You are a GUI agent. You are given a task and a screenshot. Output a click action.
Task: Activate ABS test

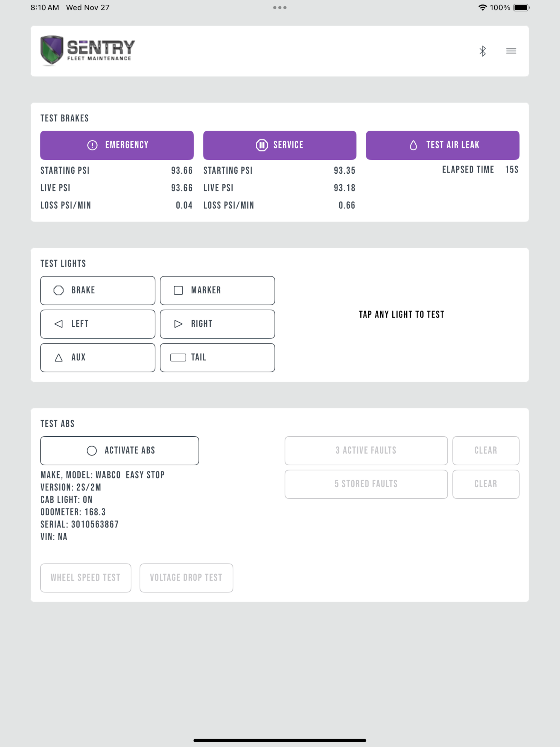pos(119,451)
